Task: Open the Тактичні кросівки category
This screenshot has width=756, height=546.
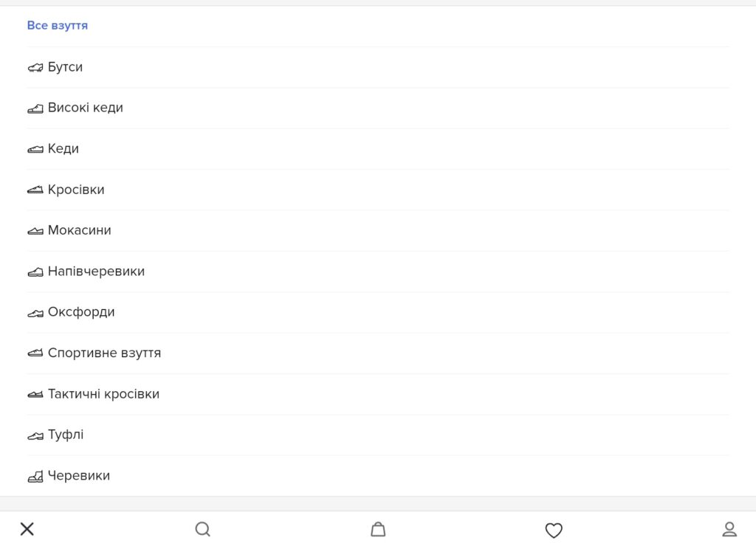Action: click(x=103, y=393)
